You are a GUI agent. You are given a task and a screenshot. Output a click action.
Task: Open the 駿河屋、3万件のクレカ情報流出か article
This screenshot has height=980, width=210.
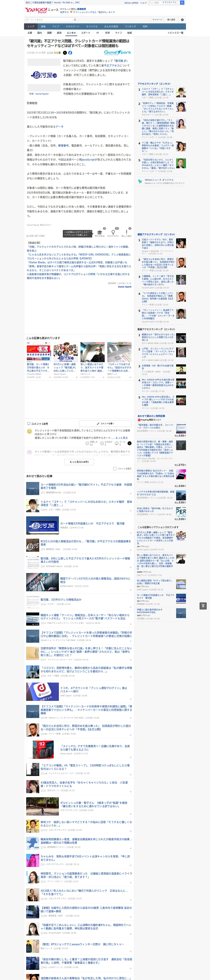pos(61,600)
